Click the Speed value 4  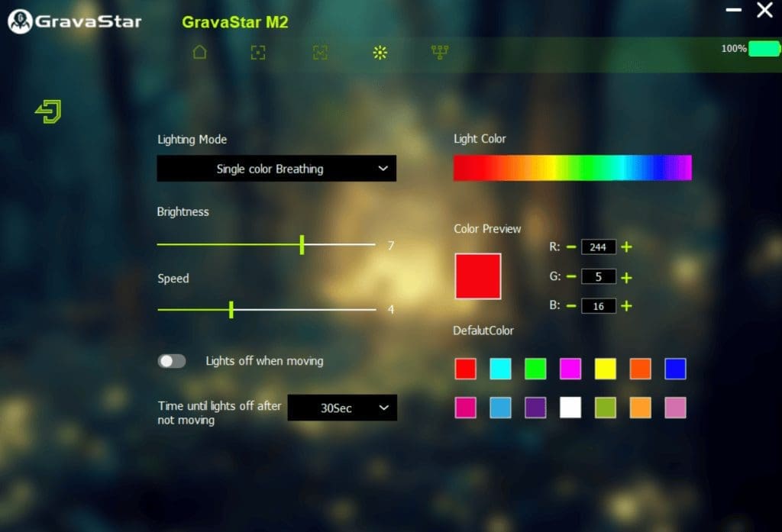tap(391, 310)
